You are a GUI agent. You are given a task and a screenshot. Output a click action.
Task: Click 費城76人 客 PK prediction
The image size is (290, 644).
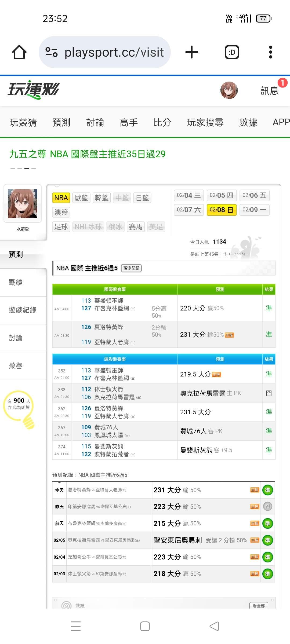201,431
